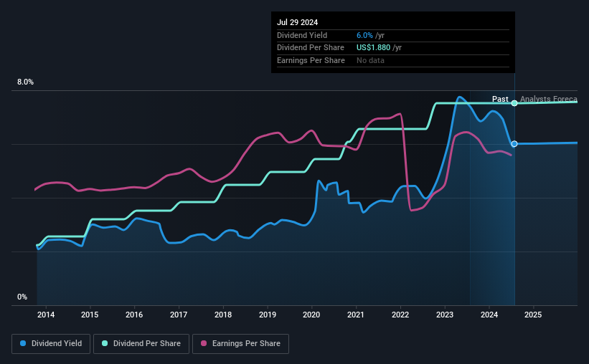Screen dimensions: 589x364
Task: Click the 2022 x-axis label
Action: tap(400, 315)
